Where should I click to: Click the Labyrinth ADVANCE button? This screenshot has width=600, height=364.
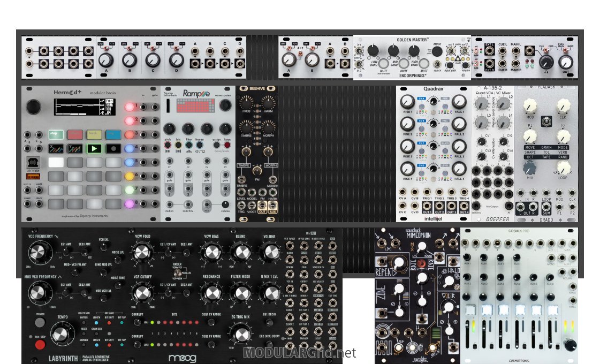(x=84, y=345)
